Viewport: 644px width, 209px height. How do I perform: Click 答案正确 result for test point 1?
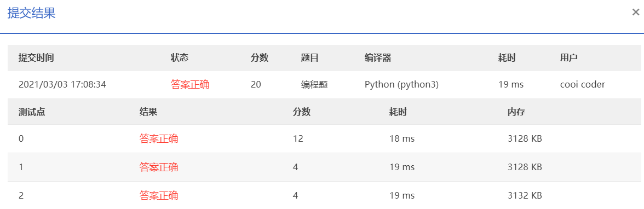click(x=159, y=167)
